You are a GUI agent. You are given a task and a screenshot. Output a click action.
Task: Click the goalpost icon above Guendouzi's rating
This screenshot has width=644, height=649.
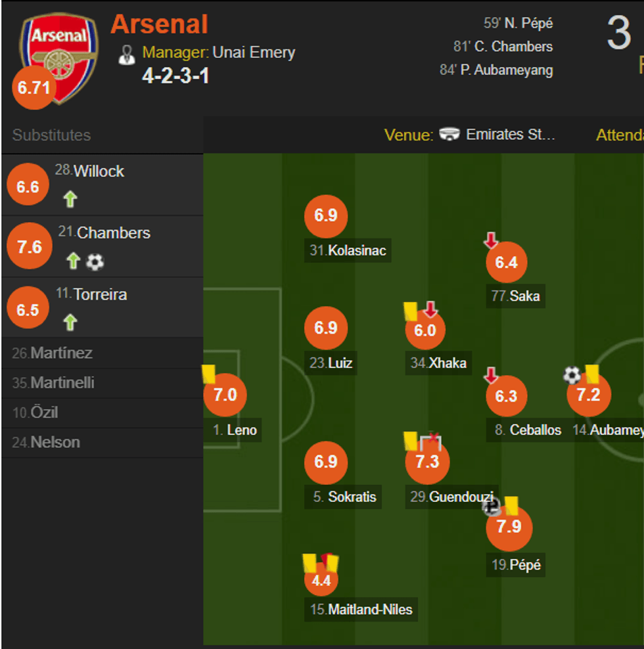(430, 440)
